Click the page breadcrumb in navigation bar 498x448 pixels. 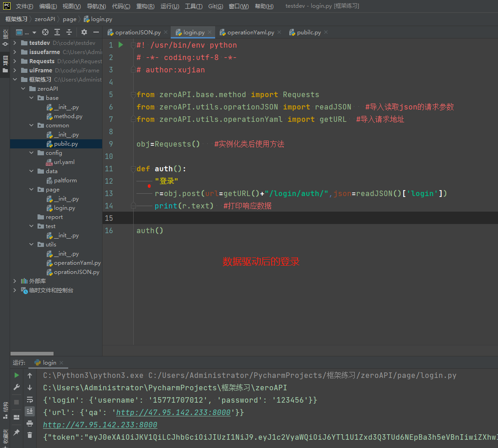(x=70, y=19)
